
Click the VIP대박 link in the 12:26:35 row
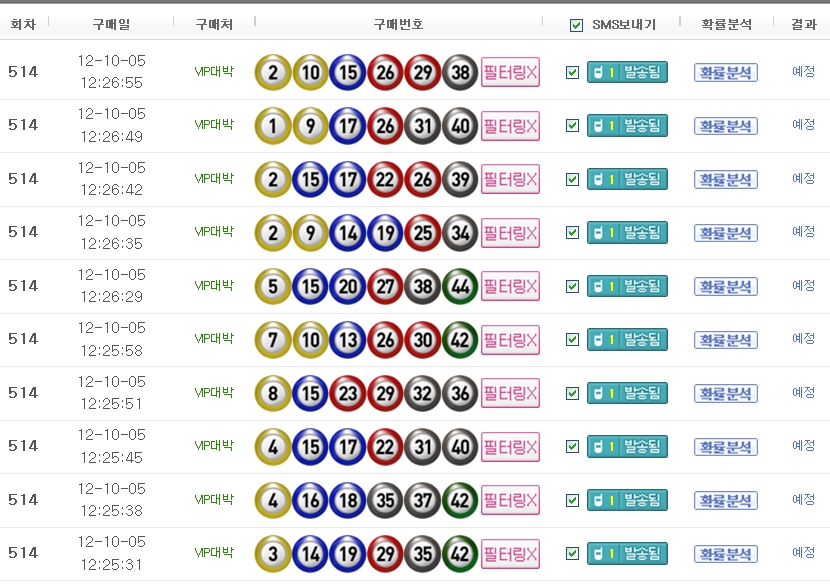(214, 232)
